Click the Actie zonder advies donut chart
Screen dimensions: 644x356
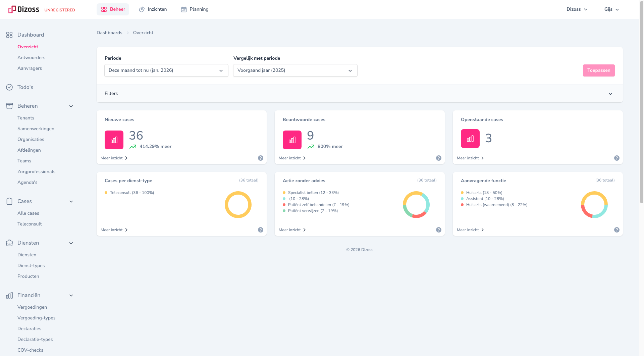point(416,205)
